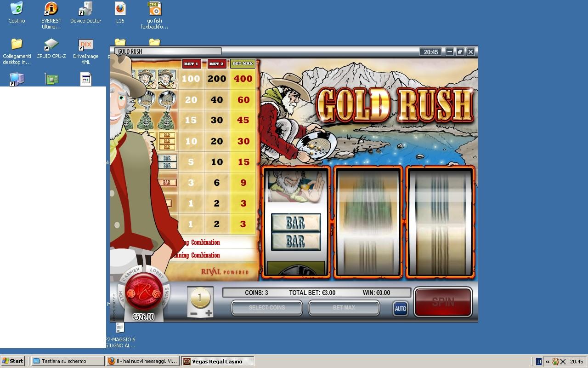Click the prospector symbol on first reel
588x368 pixels.
pos(295,186)
